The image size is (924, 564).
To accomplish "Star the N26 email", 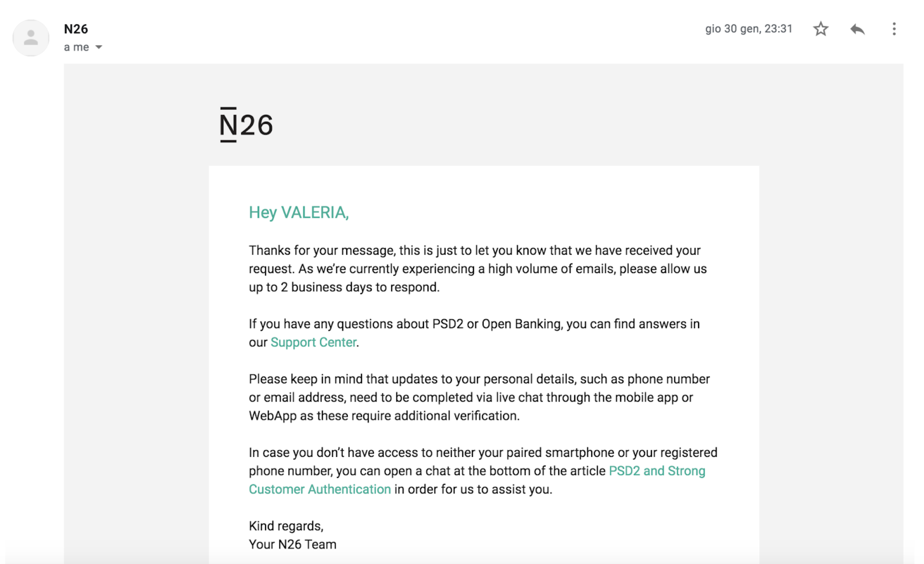I will 820,29.
